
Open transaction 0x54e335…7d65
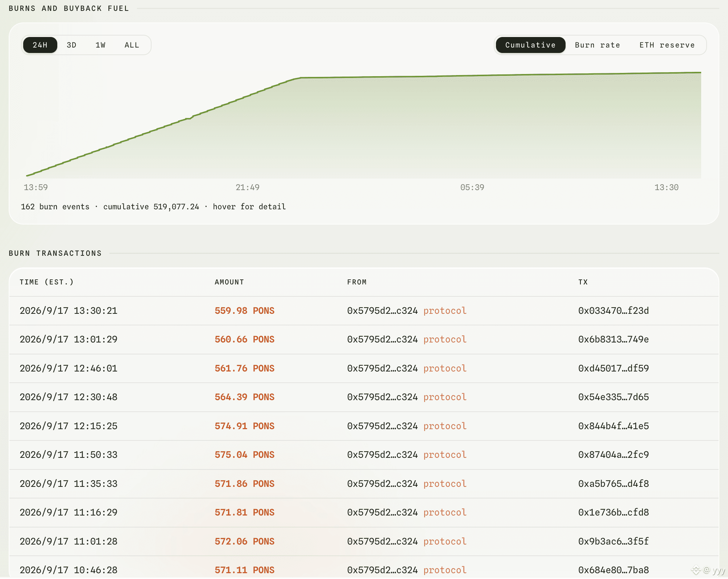pos(613,397)
